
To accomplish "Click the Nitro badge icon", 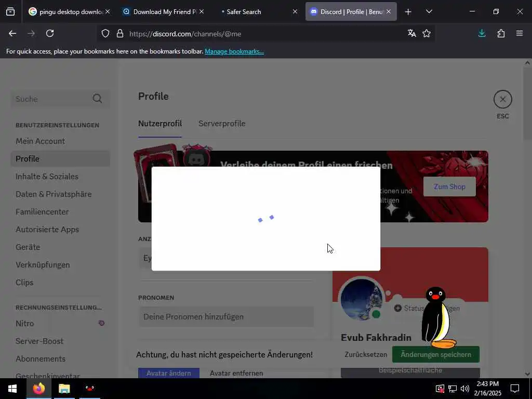I will point(101,323).
